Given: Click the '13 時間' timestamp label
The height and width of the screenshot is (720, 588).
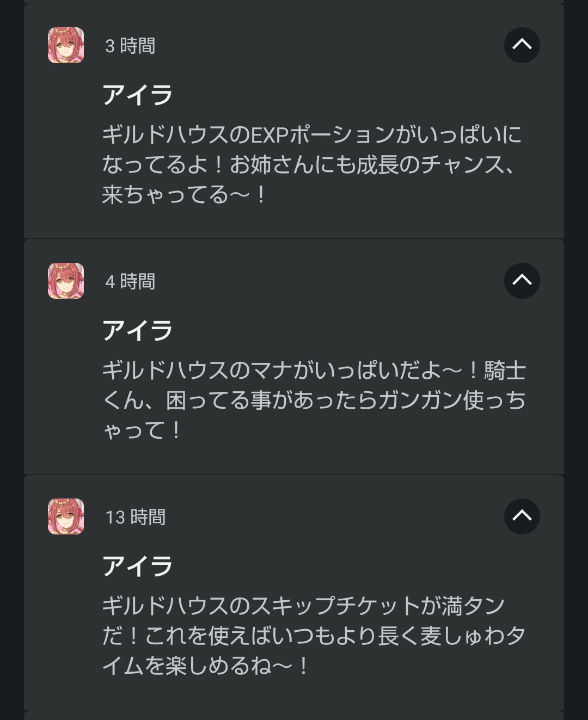Looking at the screenshot, I should pyautogui.click(x=136, y=518).
